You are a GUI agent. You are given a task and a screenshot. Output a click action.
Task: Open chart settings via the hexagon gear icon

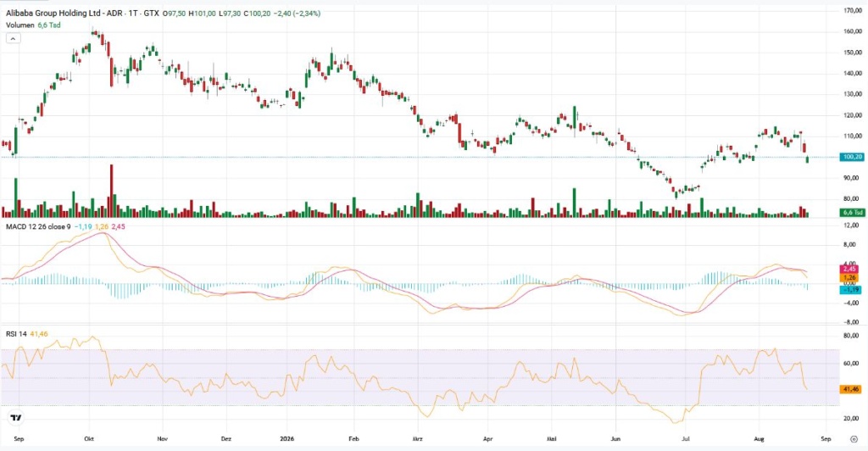point(853,439)
